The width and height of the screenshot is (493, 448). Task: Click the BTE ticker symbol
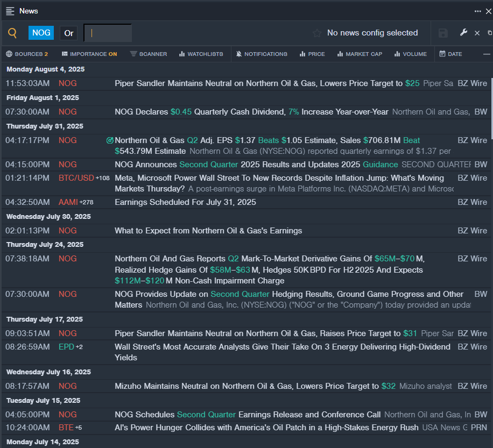click(66, 428)
